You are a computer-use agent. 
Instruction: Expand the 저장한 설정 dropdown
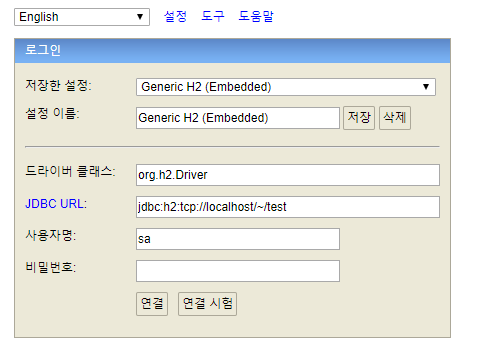[286, 87]
